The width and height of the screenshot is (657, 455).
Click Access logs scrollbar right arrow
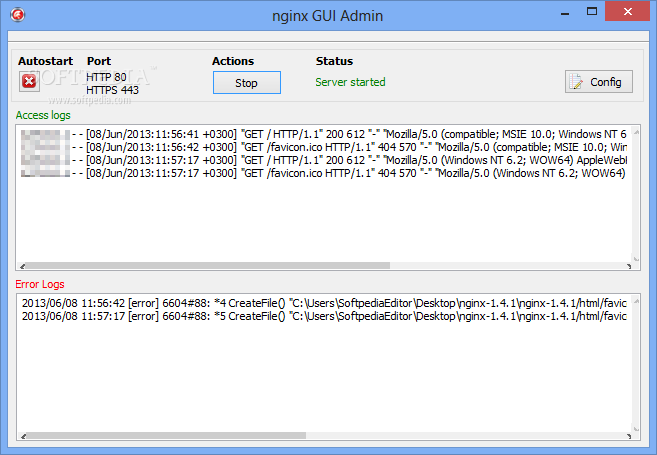click(630, 266)
